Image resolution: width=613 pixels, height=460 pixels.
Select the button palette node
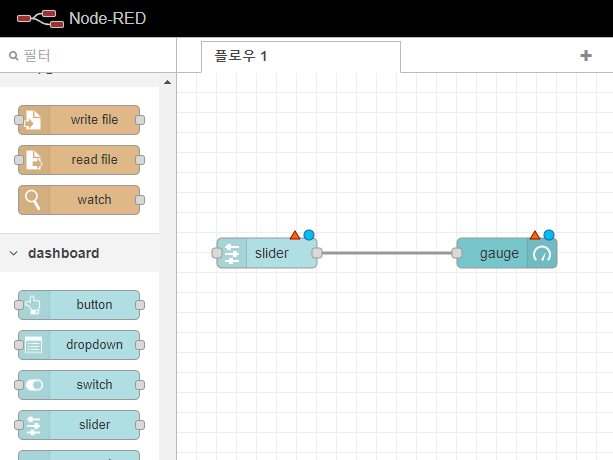(x=79, y=305)
